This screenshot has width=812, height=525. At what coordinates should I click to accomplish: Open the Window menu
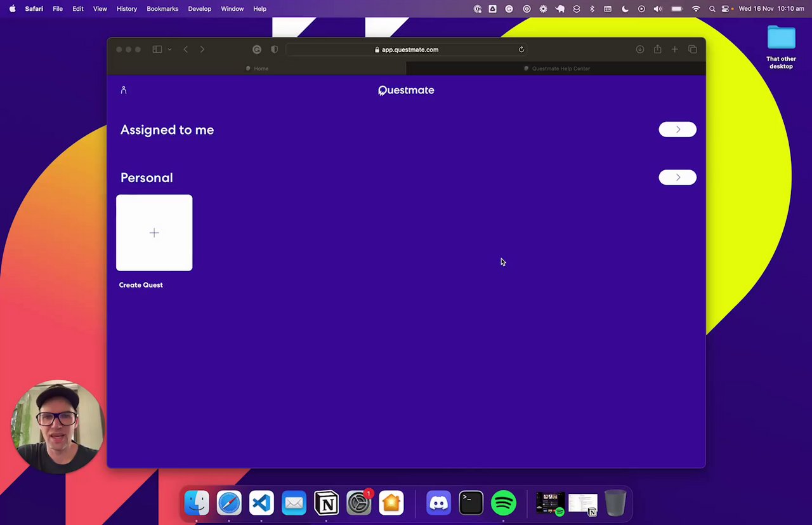232,9
